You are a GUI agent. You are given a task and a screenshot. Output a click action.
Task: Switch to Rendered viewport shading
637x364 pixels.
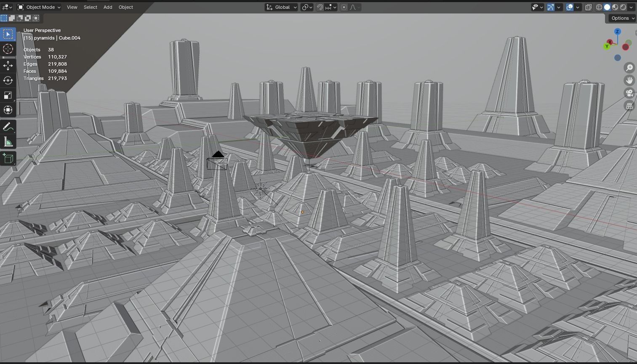623,7
